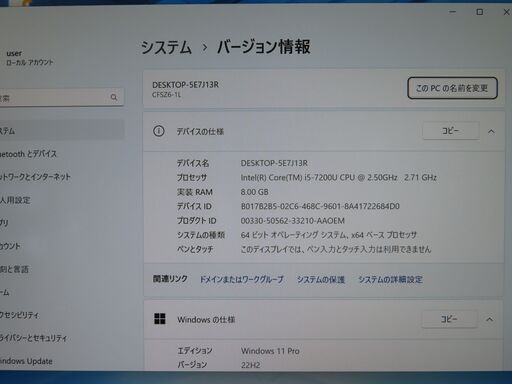Click the Windows 11 Pro edition value
The width and height of the screenshot is (512, 384).
(x=270, y=351)
